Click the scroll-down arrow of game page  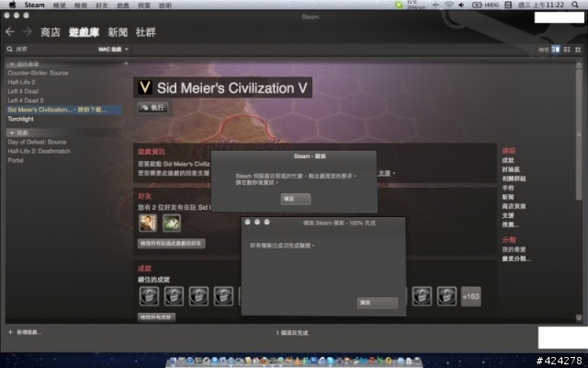[x=579, y=317]
